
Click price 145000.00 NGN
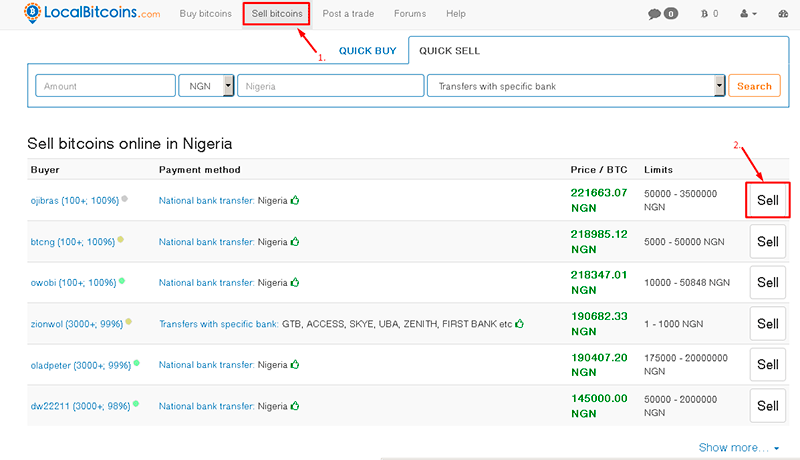tap(598, 405)
